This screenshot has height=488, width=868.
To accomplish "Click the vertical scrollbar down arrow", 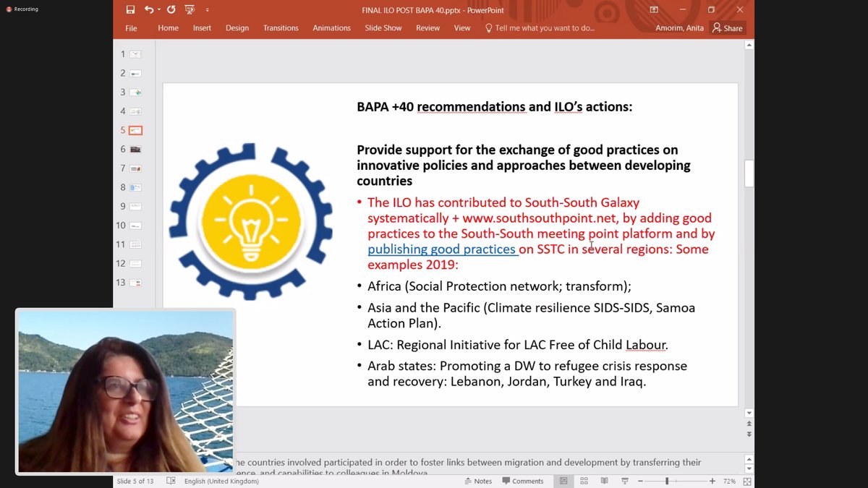I will (749, 414).
